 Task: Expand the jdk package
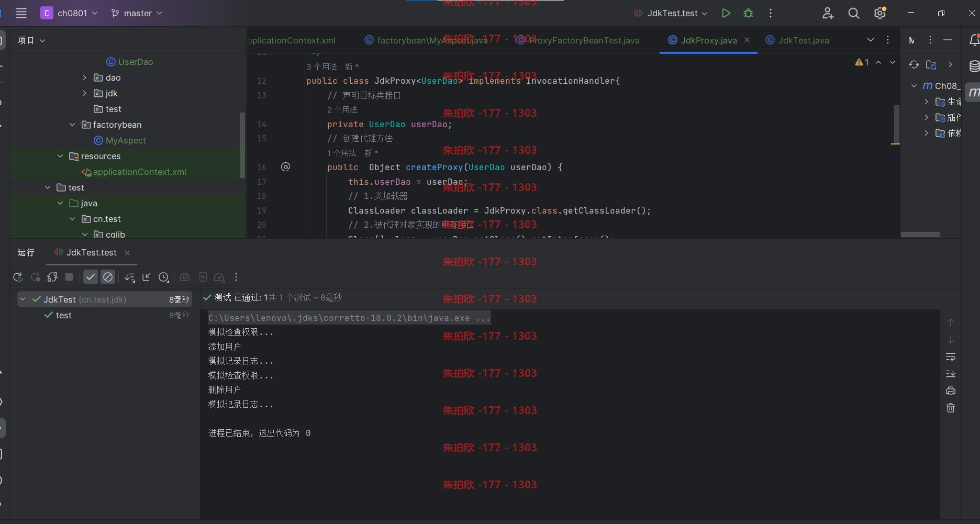(x=84, y=93)
